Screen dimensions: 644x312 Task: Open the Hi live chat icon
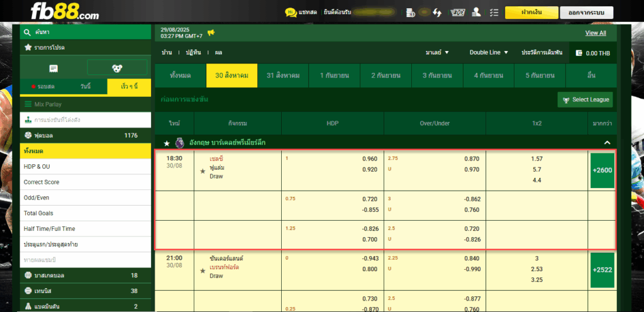pos(291,13)
